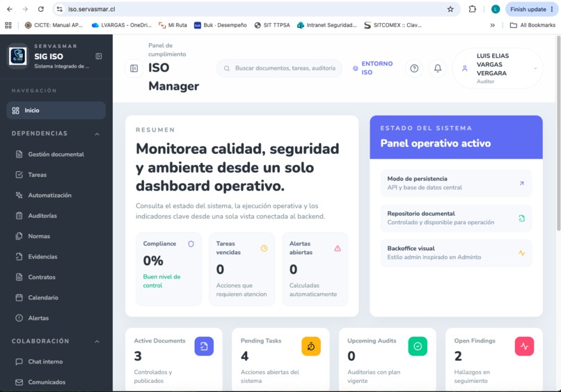Open Intranet Seguridad bookmark
The image size is (561, 392).
point(327,25)
